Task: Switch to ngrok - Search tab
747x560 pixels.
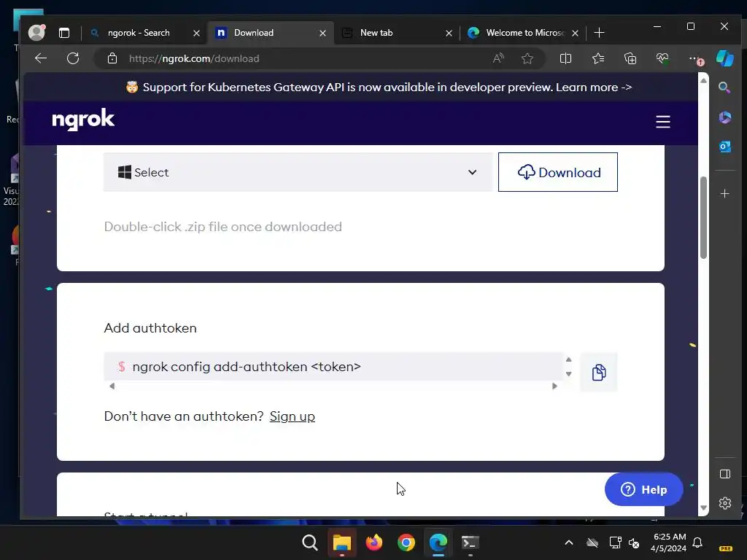Action: [x=138, y=33]
